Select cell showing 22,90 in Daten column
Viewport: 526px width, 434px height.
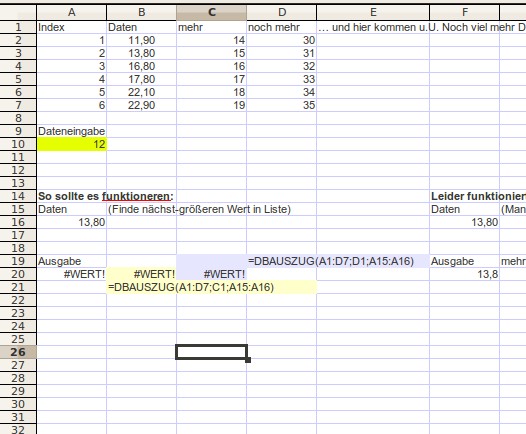point(142,105)
